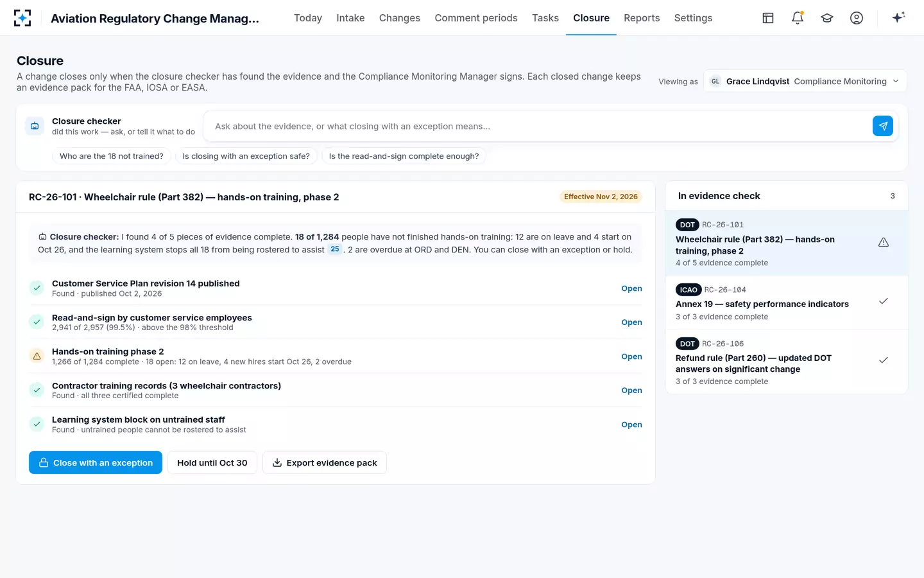Switch to the Comment periods tab
924x578 pixels.
tap(476, 18)
